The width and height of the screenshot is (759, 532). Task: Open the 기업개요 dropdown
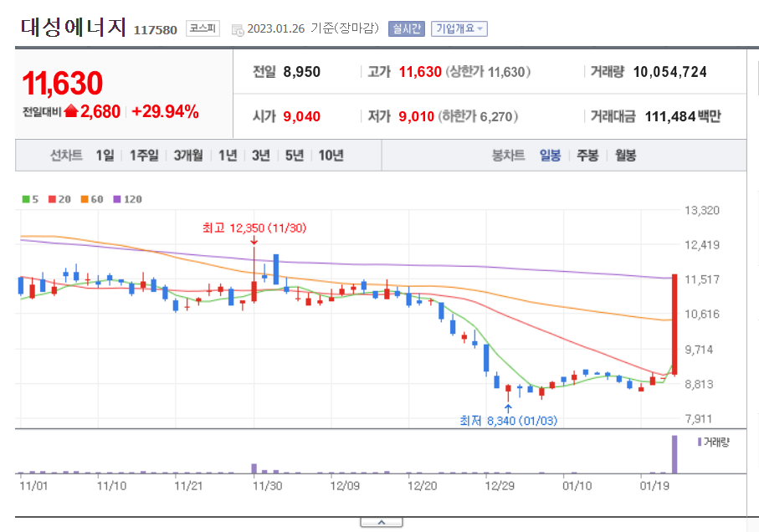click(x=459, y=29)
